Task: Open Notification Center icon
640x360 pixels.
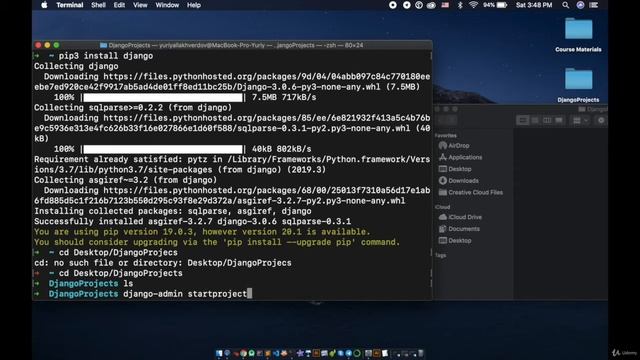Action: coord(594,5)
